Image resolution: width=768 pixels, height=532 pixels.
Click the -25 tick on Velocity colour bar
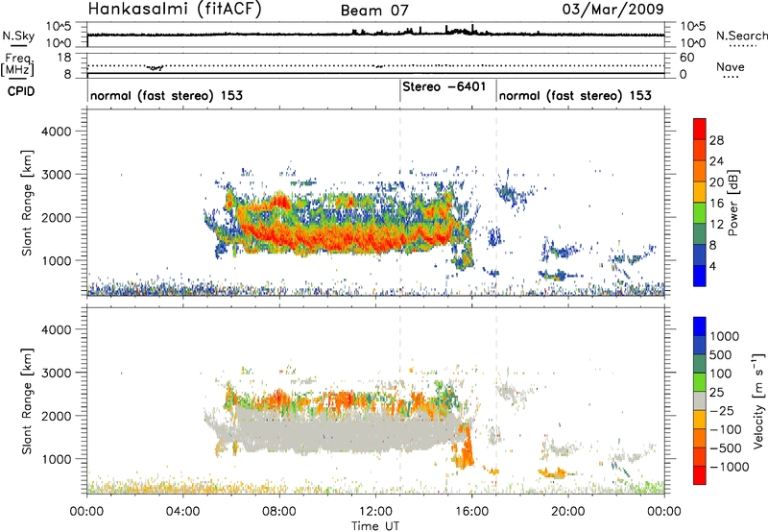point(721,411)
